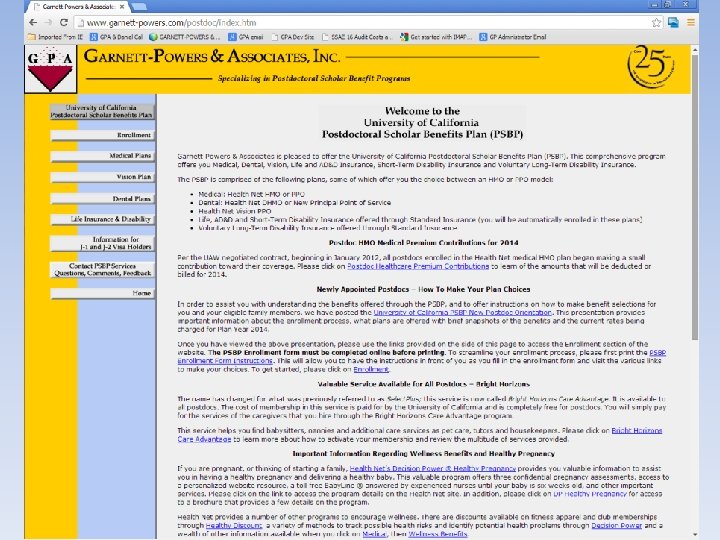
Task: Go back with the browser back arrow
Action: 33,22
